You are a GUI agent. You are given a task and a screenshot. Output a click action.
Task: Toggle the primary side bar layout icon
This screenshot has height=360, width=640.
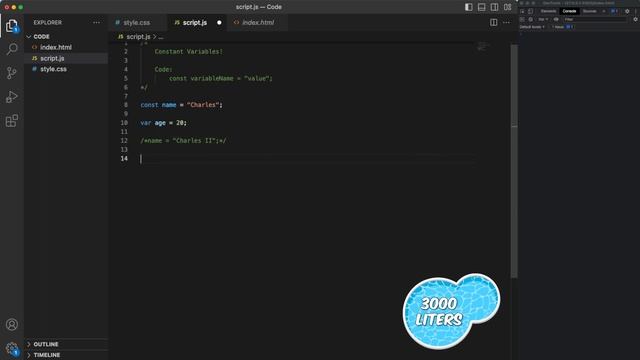tap(469, 7)
